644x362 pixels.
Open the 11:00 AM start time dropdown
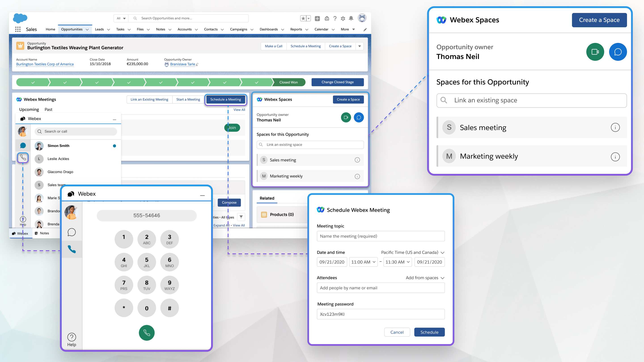pyautogui.click(x=363, y=262)
